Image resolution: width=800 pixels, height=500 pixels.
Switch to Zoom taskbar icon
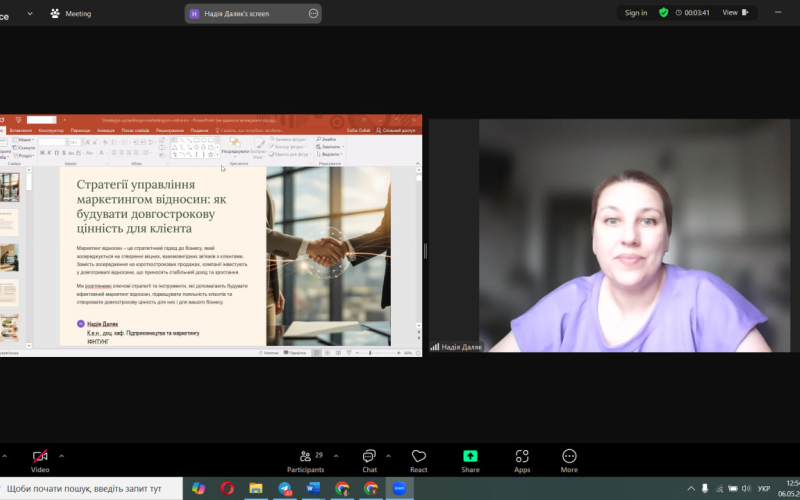click(x=399, y=488)
